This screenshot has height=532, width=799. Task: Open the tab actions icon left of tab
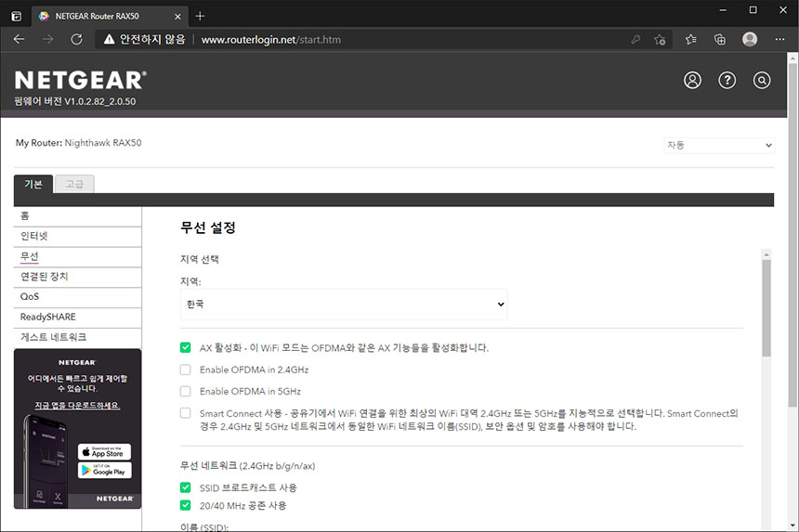coord(17,17)
